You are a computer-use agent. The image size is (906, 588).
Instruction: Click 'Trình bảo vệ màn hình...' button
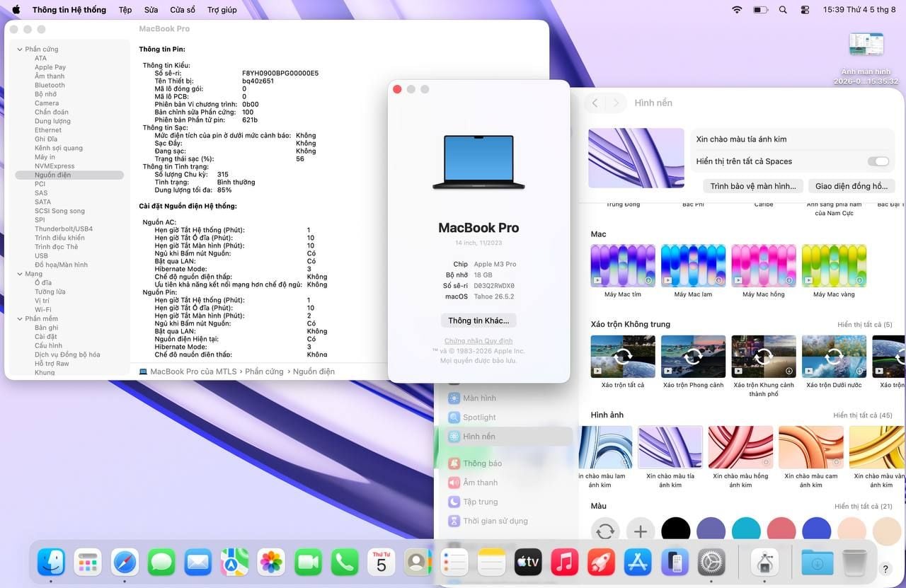click(752, 186)
